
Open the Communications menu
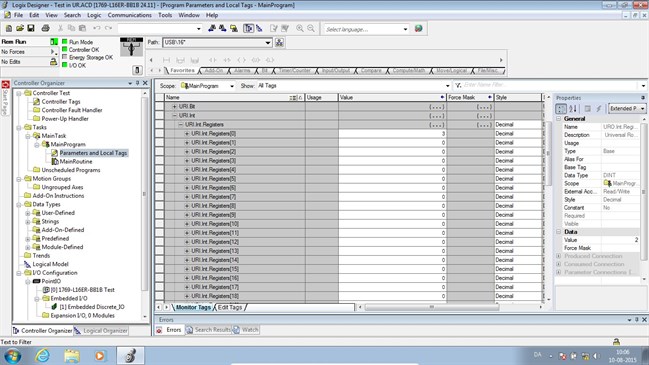coord(130,15)
